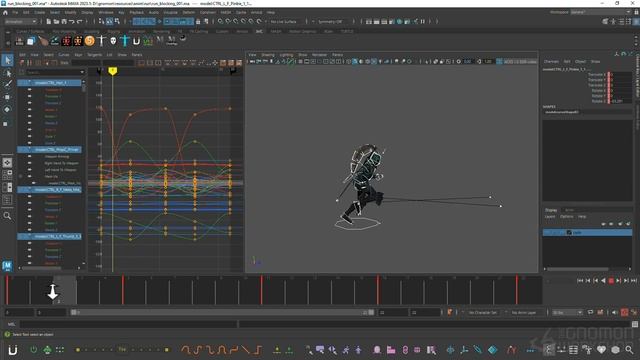This screenshot has width=640, height=360.
Task: Click the Rotate Z value field in Channel Box
Action: [621, 101]
